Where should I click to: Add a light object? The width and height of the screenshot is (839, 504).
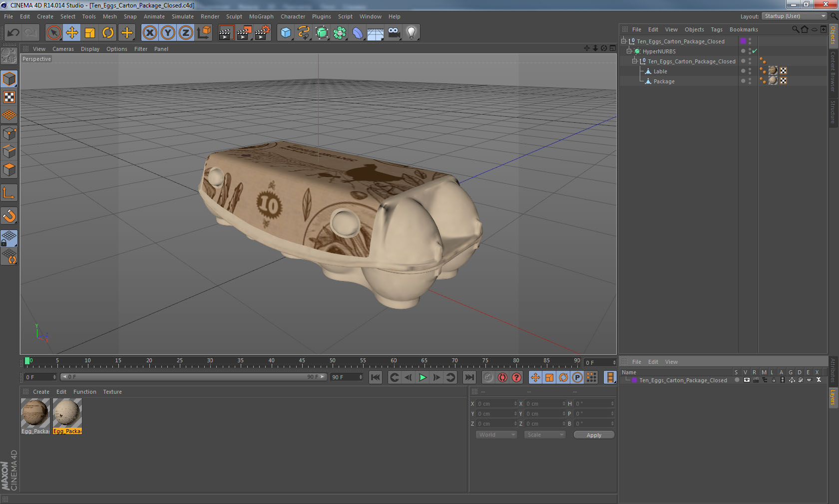click(412, 33)
